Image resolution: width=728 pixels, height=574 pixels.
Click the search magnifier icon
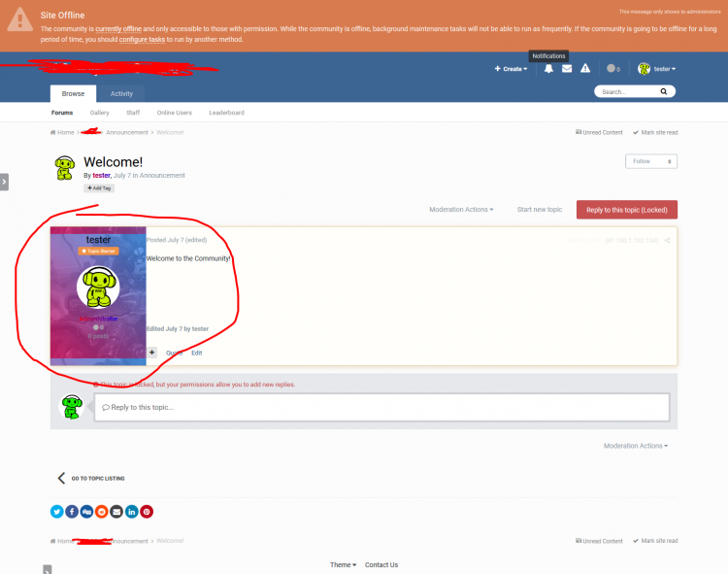point(664,92)
